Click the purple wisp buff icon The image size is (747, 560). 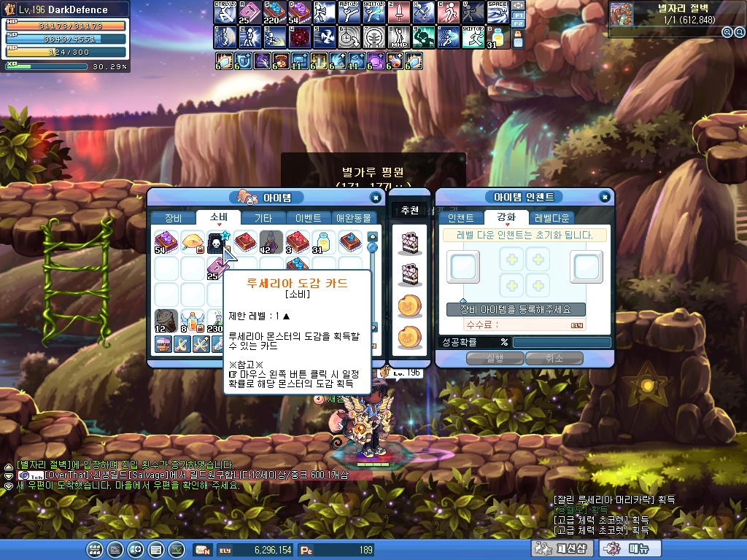tap(262, 61)
